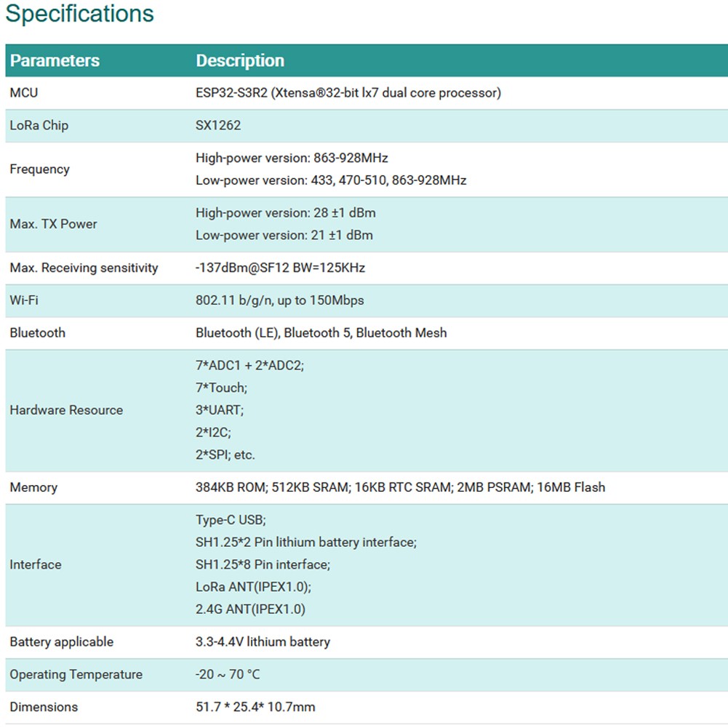The image size is (728, 728).
Task: Click the Frequency parameter label
Action: click(x=39, y=169)
